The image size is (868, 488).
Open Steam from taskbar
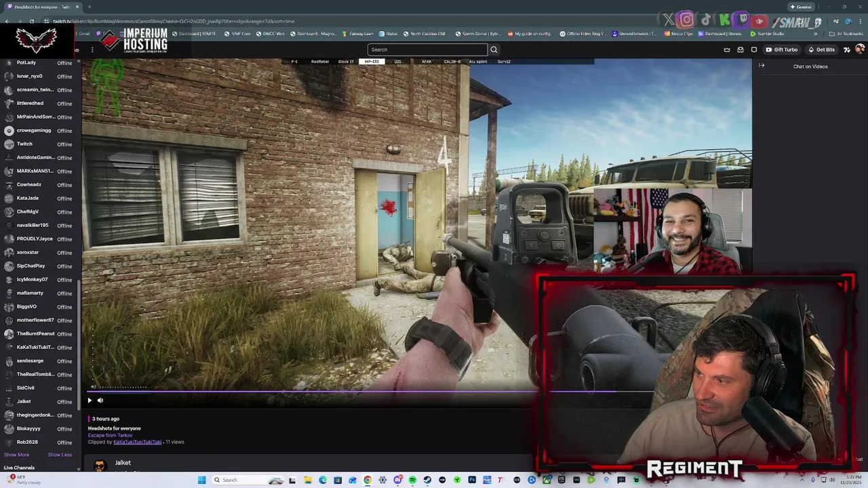click(x=427, y=480)
